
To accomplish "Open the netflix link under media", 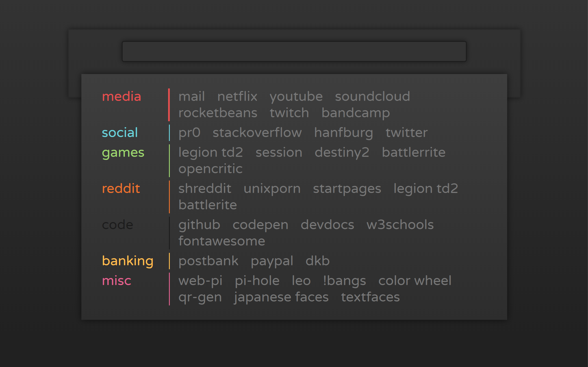I will coord(237,96).
